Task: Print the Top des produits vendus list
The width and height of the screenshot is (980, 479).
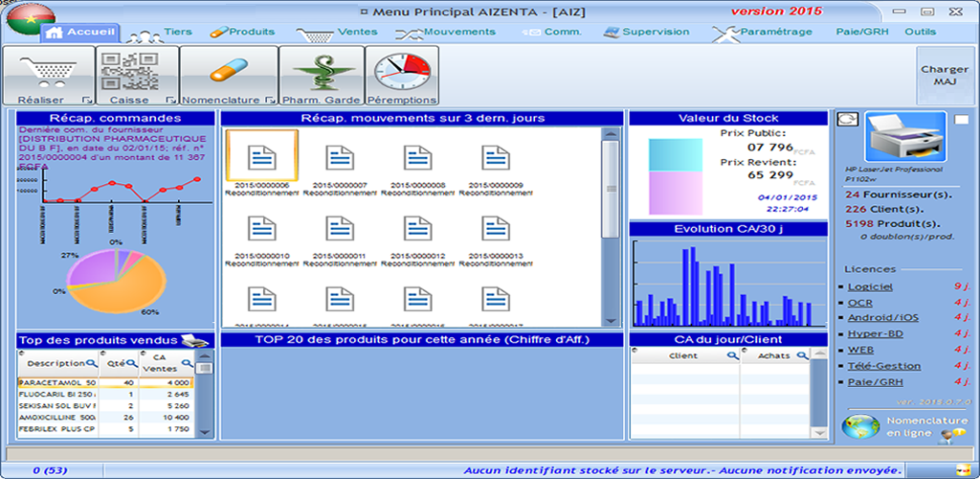Action: 194,339
